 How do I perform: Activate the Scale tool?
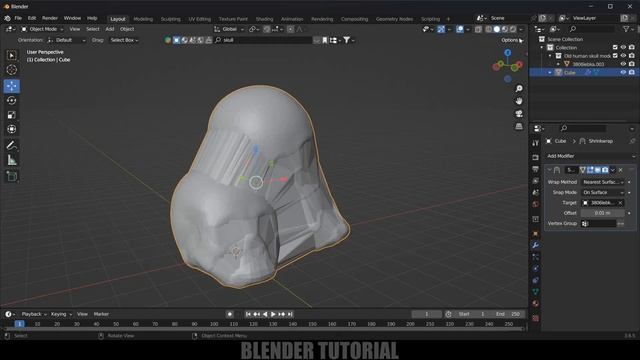(11, 115)
